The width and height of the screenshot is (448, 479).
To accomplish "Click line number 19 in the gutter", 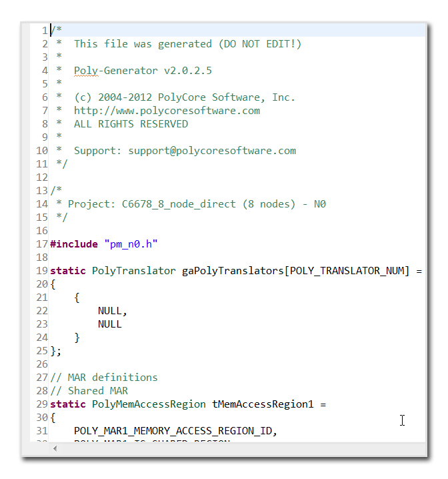I will point(42,271).
